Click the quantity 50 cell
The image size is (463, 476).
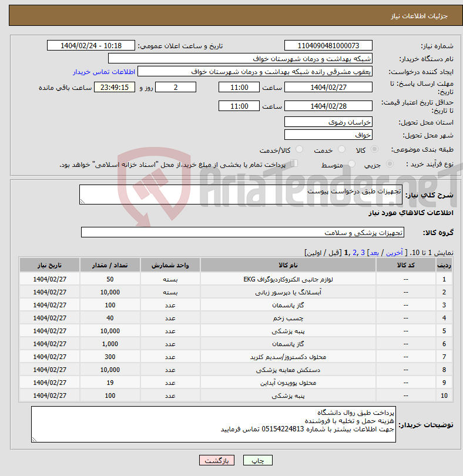coord(110,279)
